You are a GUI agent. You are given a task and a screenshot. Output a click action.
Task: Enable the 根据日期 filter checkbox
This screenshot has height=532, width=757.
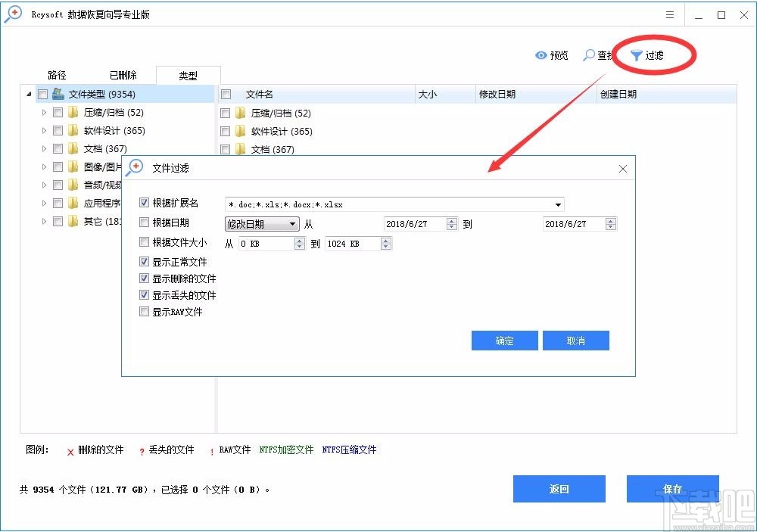(x=144, y=222)
